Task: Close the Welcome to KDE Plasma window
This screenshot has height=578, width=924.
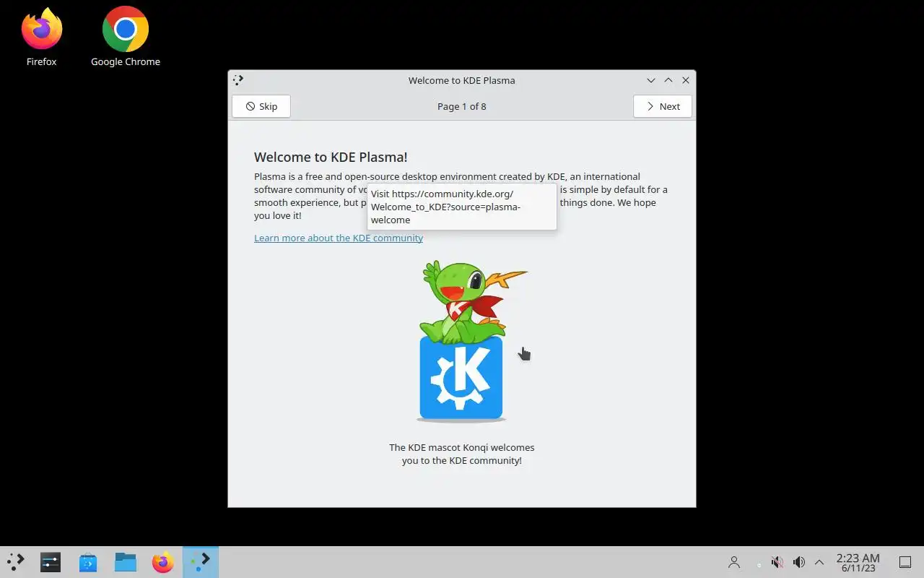Action: coord(686,80)
